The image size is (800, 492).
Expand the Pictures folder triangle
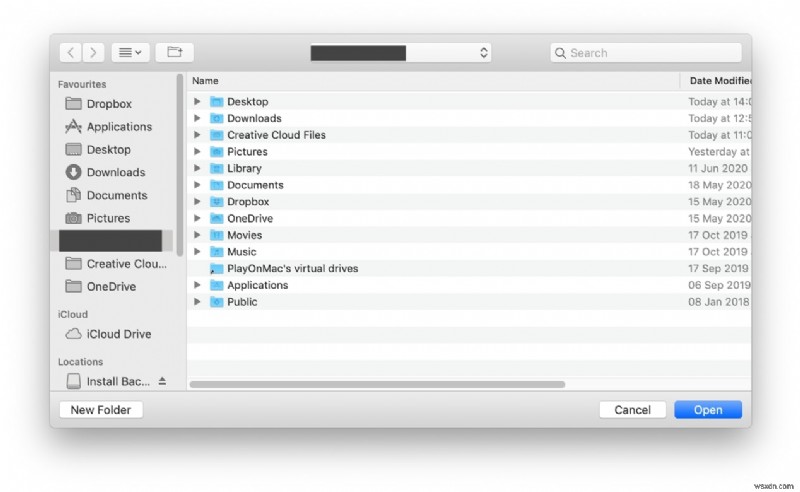coord(197,152)
